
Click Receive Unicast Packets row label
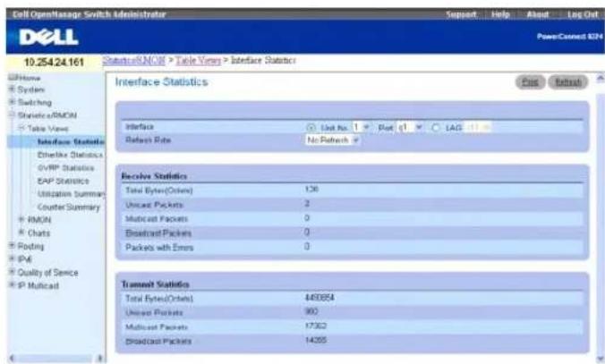click(x=154, y=205)
